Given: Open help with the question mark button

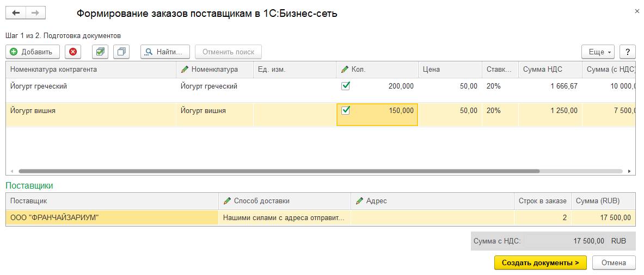Looking at the screenshot, I should pyautogui.click(x=628, y=52).
